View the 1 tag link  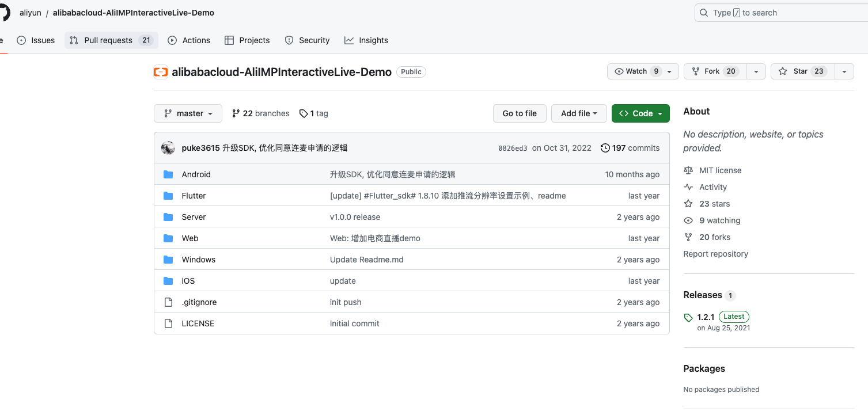(314, 113)
